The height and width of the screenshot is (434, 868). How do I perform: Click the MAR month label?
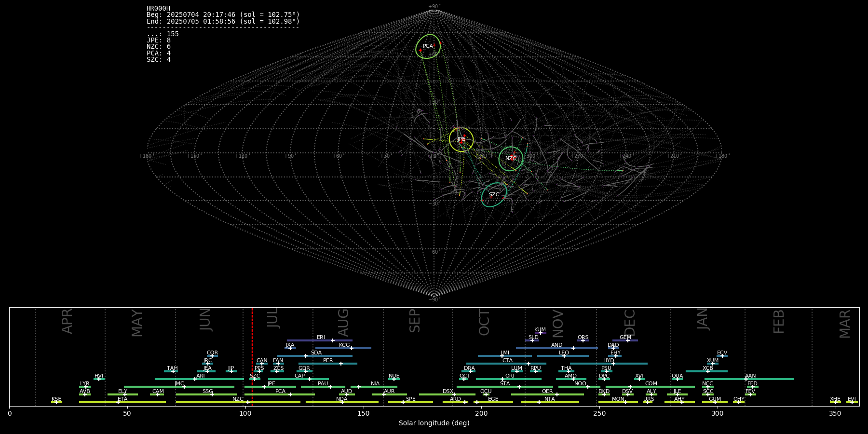click(844, 324)
